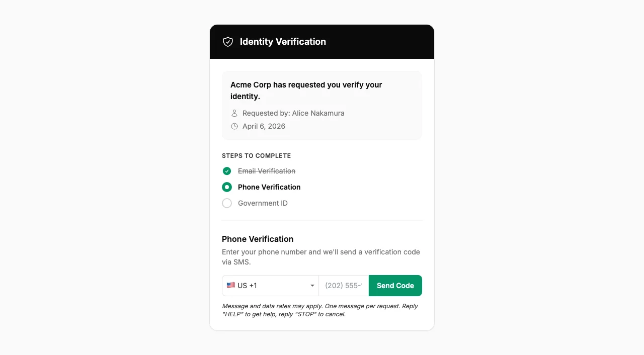Image resolution: width=644 pixels, height=355 pixels.
Task: Expand the country code selector list
Action: click(270, 285)
